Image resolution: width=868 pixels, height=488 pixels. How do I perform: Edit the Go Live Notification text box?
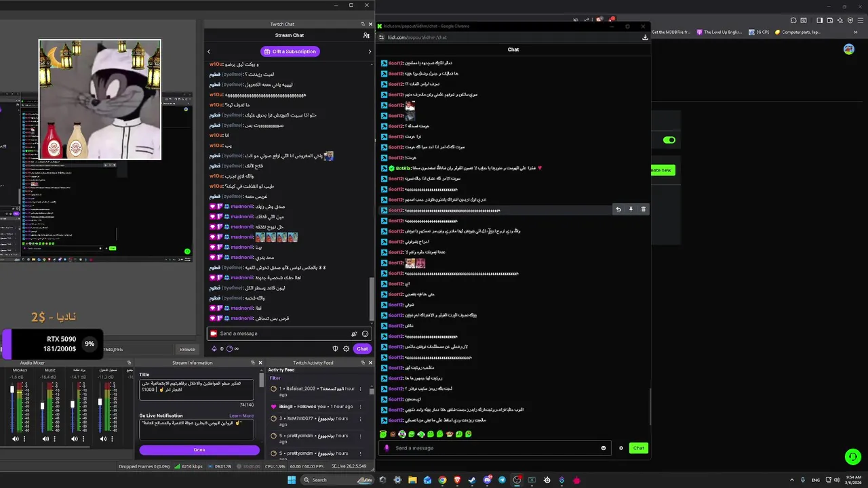click(x=197, y=429)
